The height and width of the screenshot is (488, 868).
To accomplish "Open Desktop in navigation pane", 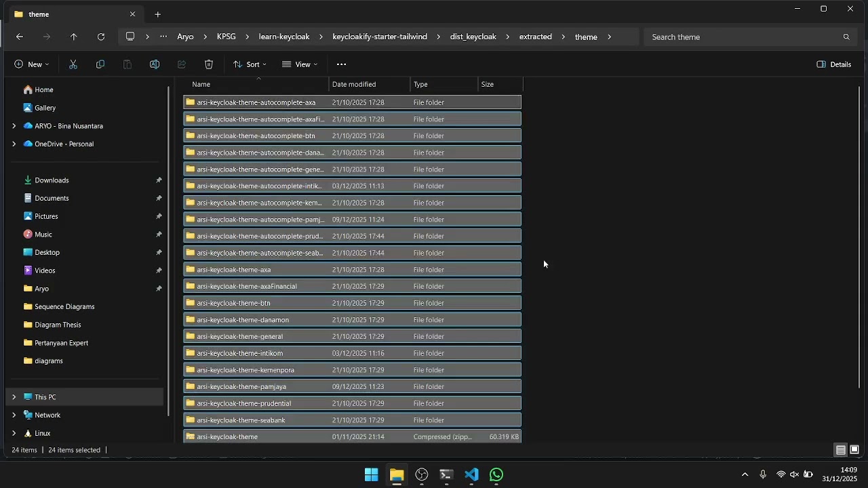I will pyautogui.click(x=47, y=253).
